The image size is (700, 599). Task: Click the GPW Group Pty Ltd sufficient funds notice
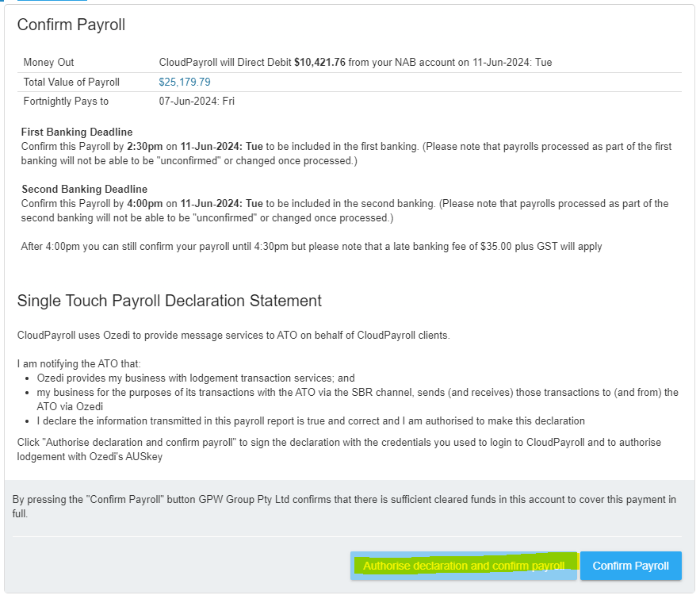point(344,506)
